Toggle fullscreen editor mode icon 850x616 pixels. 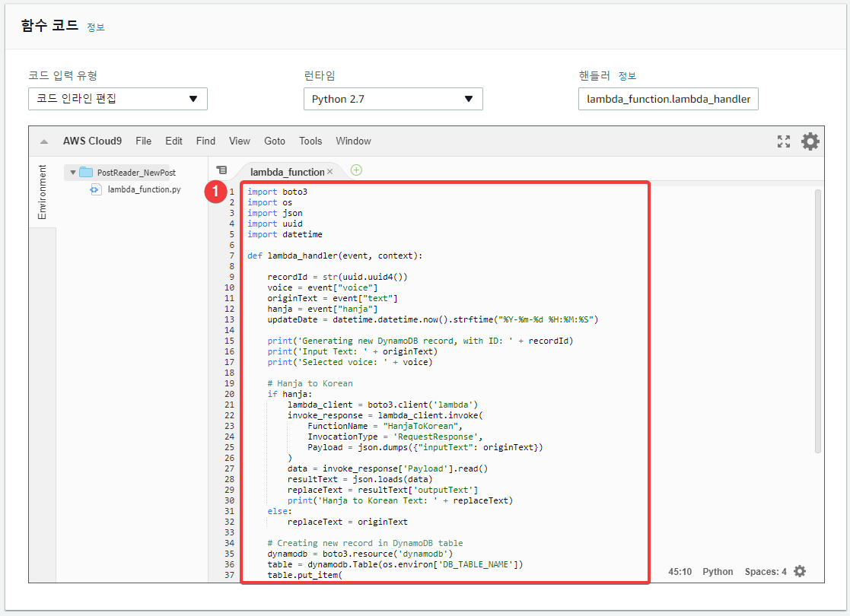tap(783, 141)
